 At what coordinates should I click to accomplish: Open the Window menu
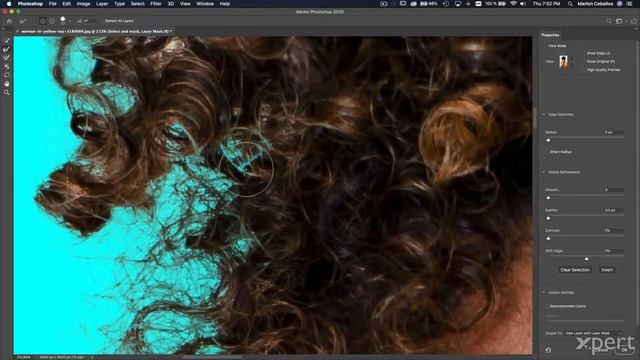[x=205, y=4]
